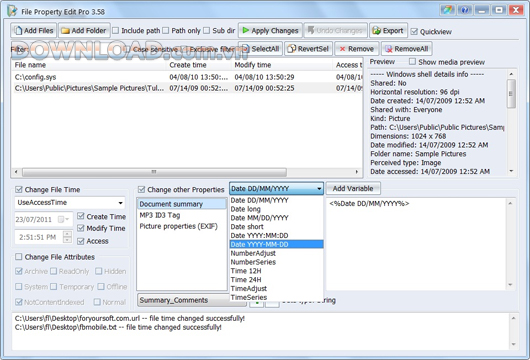Image resolution: width=530 pixels, height=360 pixels.
Task: Sort by File name column header
Action: click(x=90, y=65)
